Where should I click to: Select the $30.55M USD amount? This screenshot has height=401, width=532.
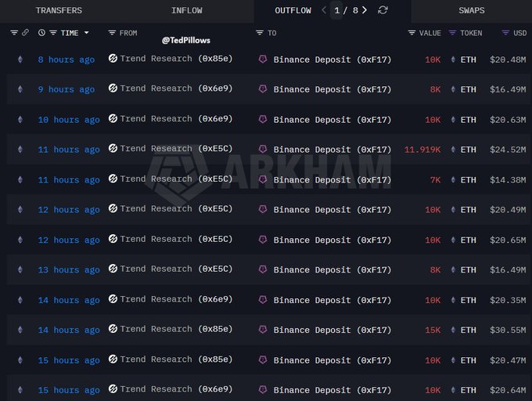point(508,330)
